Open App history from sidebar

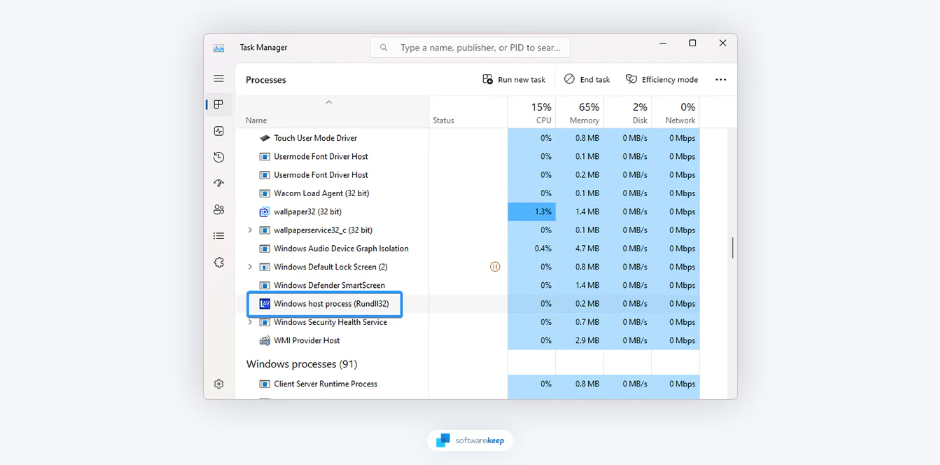219,157
